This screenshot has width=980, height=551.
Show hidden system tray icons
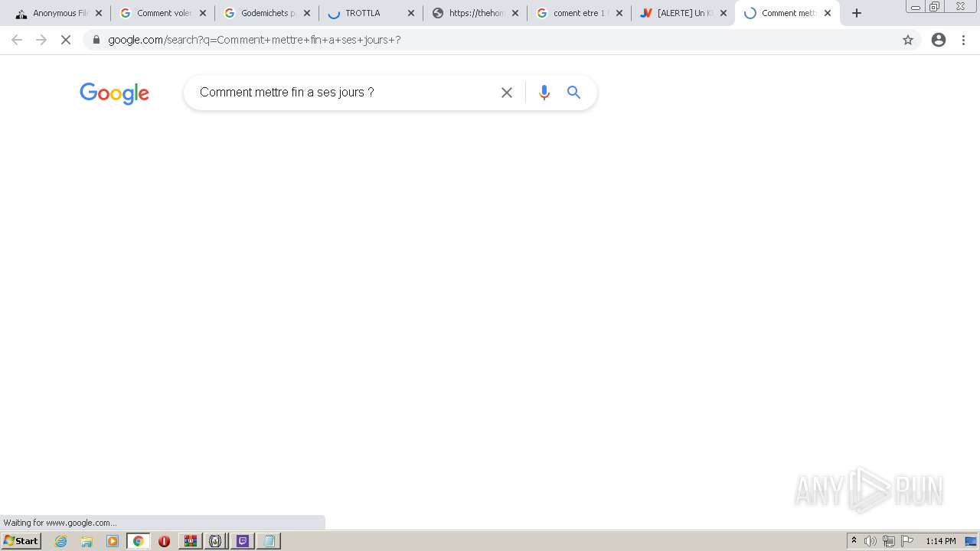click(854, 541)
